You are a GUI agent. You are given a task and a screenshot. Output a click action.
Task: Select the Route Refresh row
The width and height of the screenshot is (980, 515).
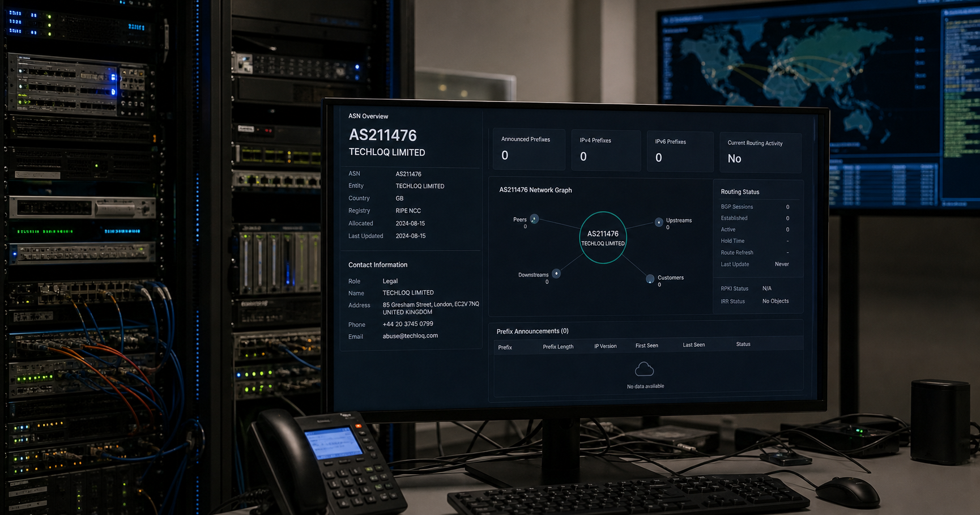pyautogui.click(x=755, y=253)
